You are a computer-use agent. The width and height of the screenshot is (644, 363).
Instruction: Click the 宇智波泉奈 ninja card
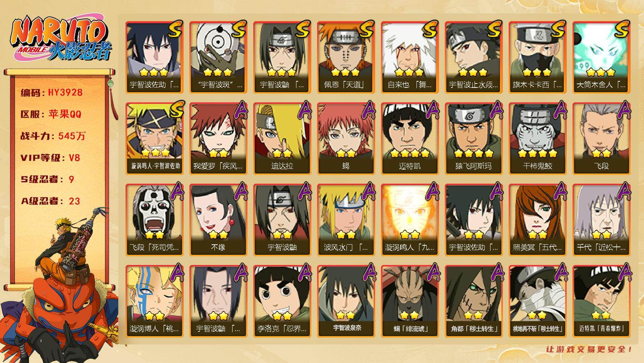(x=345, y=301)
